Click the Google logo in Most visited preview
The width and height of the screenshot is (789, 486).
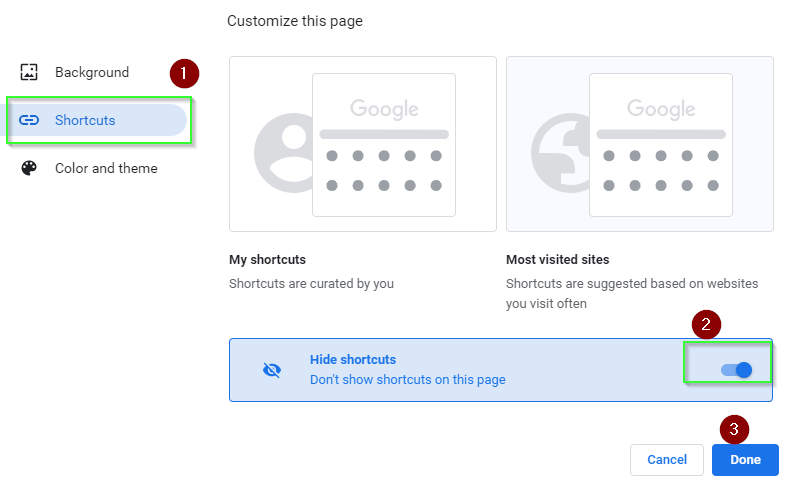pyautogui.click(x=661, y=109)
